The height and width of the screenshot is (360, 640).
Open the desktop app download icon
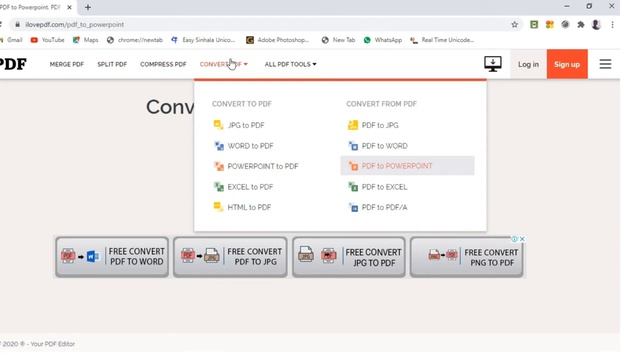coord(493,64)
